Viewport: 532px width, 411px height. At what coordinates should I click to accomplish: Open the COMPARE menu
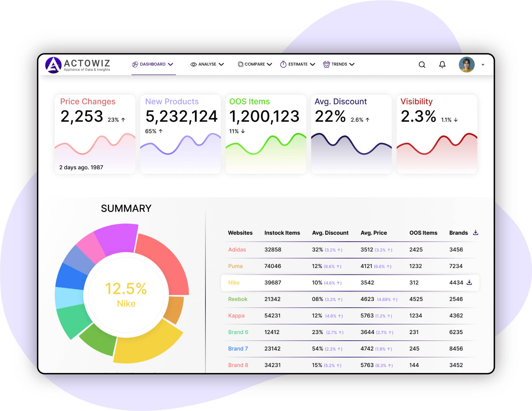coord(255,64)
